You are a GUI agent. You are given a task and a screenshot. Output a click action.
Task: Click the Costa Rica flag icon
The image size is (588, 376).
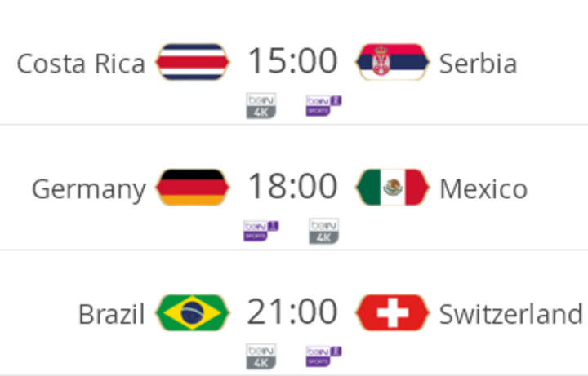(193, 62)
